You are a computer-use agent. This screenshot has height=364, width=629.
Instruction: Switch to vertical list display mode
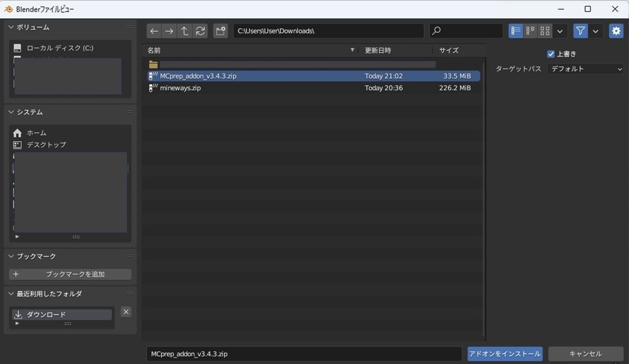[516, 31]
